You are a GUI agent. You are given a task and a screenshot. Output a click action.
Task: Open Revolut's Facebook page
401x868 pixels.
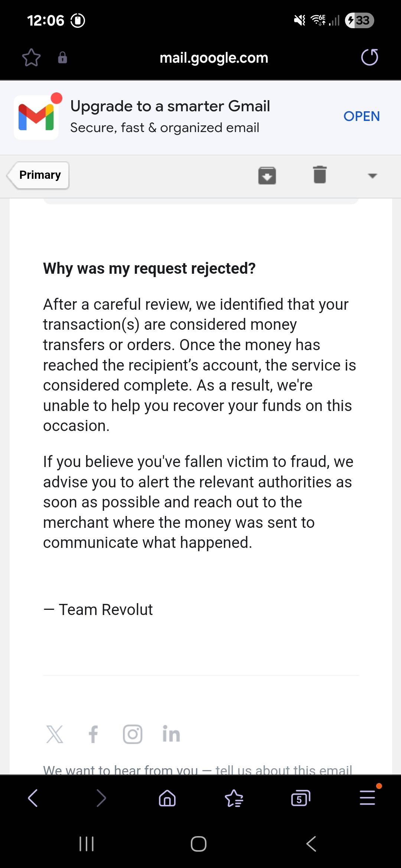coord(93,734)
